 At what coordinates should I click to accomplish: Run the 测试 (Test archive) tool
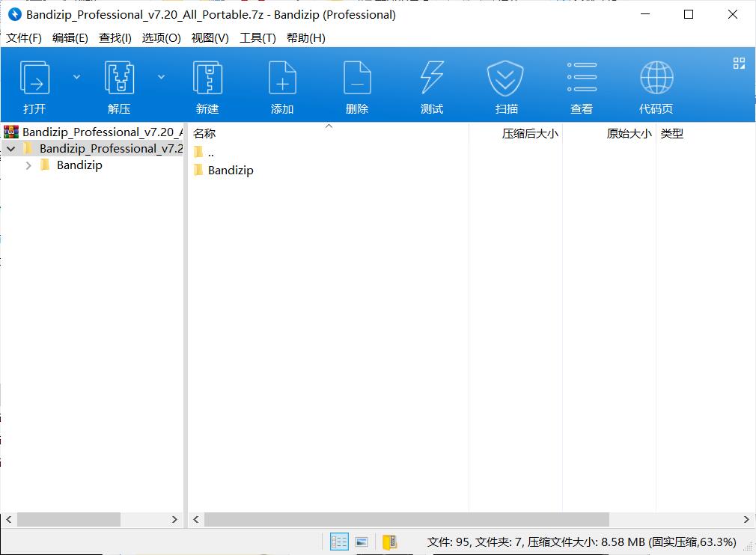tap(432, 85)
